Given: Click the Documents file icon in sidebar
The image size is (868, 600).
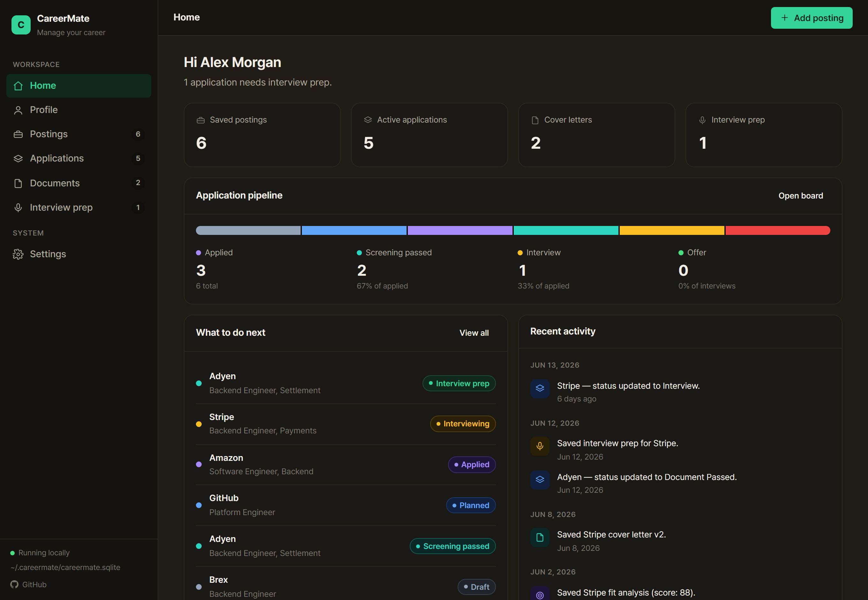Looking at the screenshot, I should tap(18, 183).
